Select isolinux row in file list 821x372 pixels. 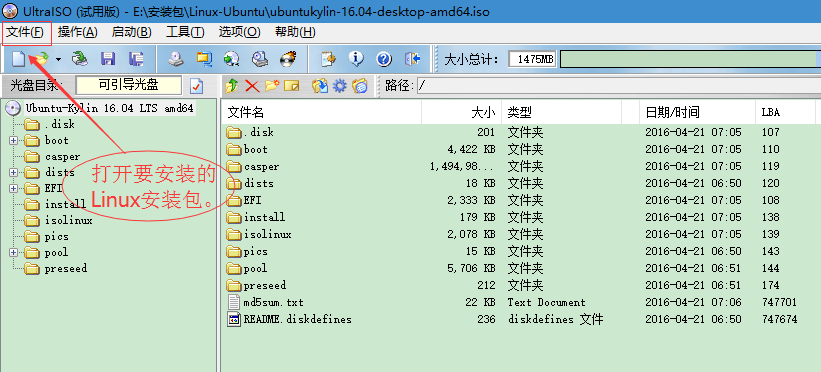point(518,234)
